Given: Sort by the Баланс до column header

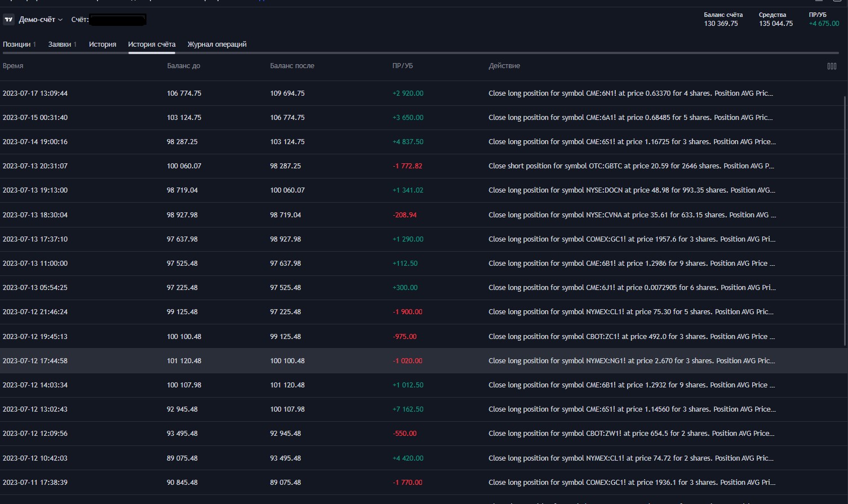Looking at the screenshot, I should (x=184, y=66).
